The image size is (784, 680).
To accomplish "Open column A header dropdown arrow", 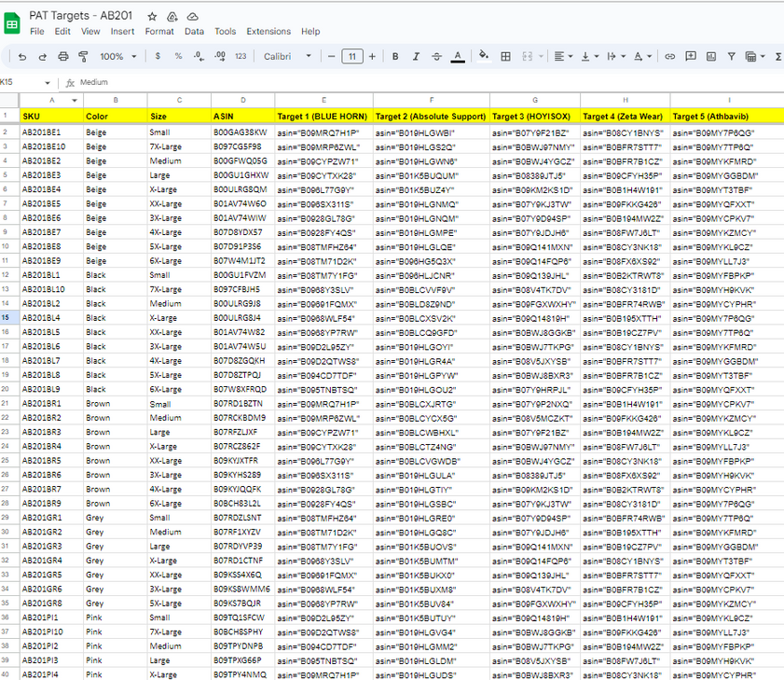I will [x=75, y=101].
